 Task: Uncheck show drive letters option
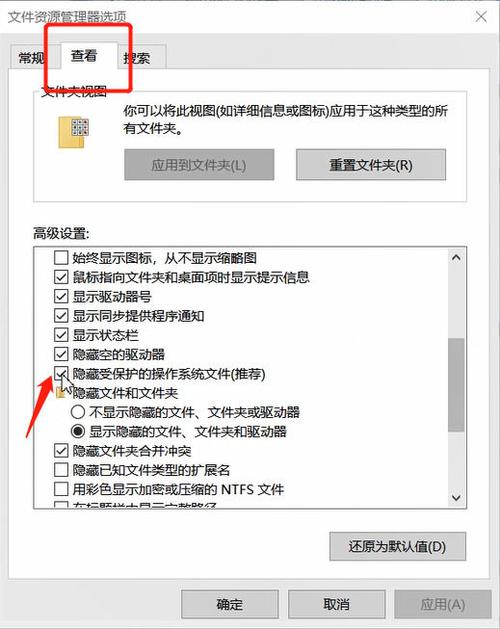pos(61,296)
